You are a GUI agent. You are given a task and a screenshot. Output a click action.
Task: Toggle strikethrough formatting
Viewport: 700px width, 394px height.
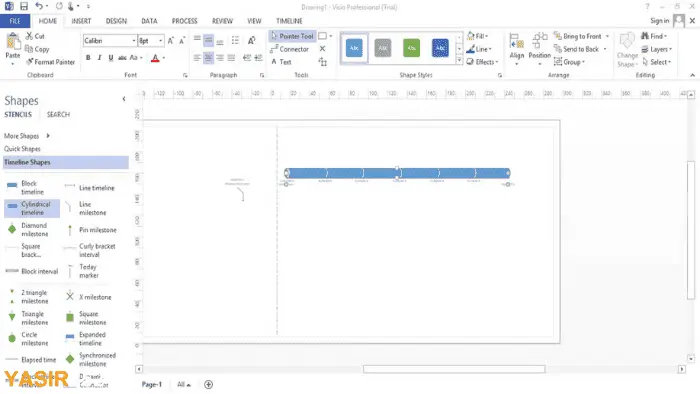click(122, 58)
